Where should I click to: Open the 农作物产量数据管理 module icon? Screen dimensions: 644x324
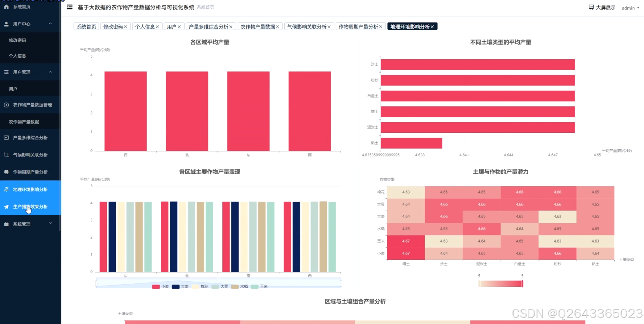6,105
